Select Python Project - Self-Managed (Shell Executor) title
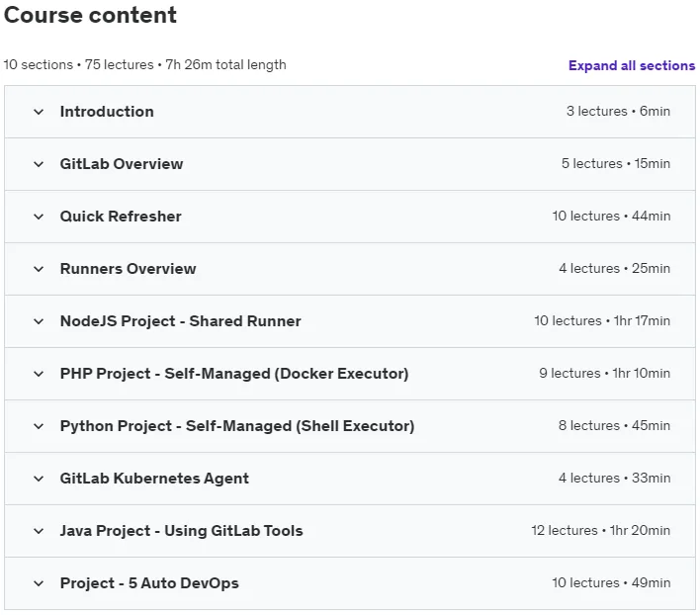 pyautogui.click(x=237, y=426)
